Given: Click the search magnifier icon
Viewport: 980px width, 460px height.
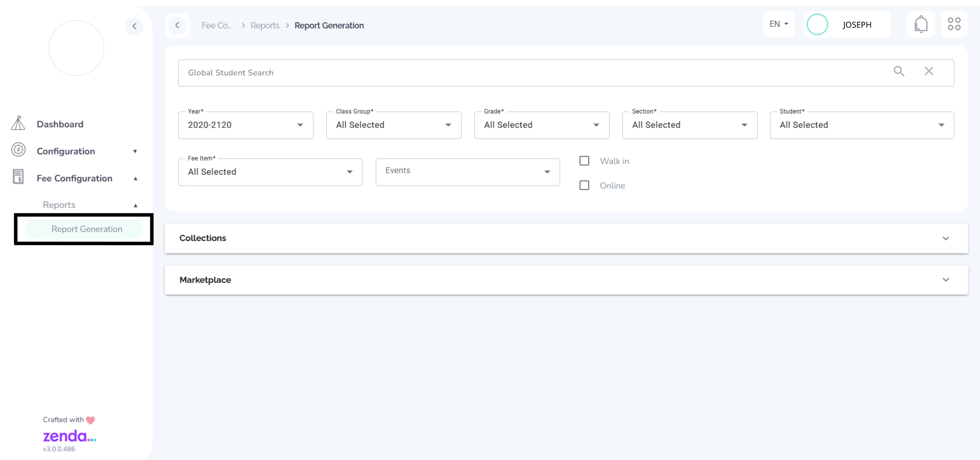Looking at the screenshot, I should click(899, 72).
